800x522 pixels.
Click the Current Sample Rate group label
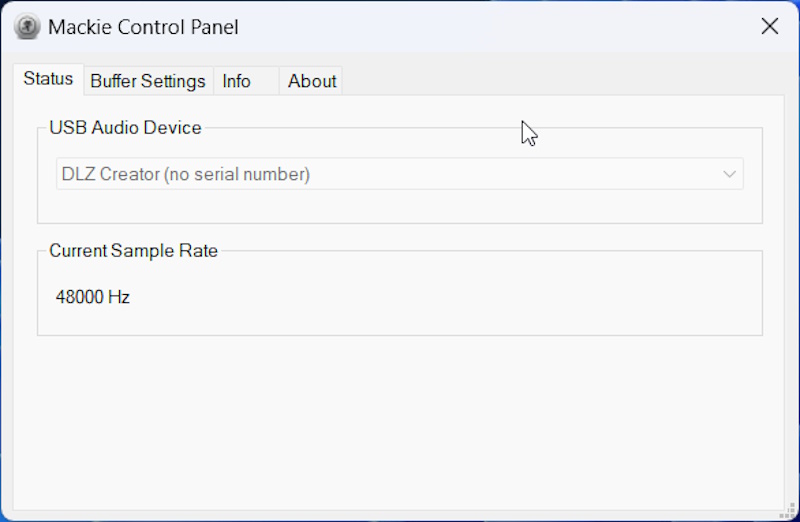point(134,251)
